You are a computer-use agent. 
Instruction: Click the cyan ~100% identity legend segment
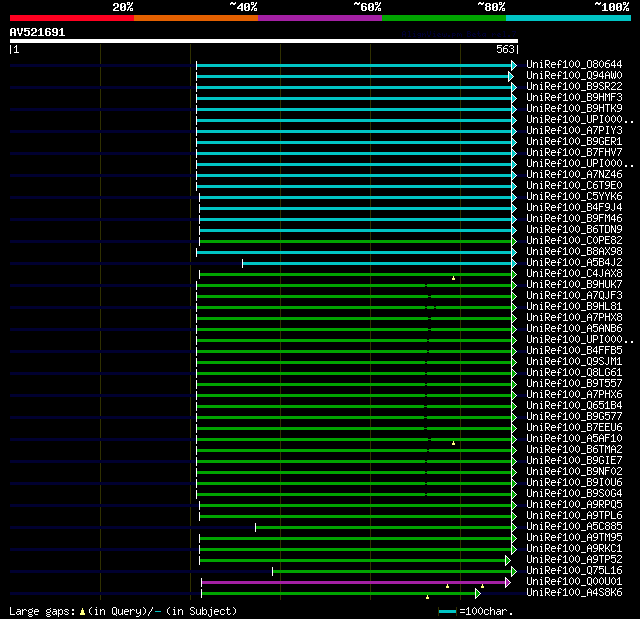[569, 18]
